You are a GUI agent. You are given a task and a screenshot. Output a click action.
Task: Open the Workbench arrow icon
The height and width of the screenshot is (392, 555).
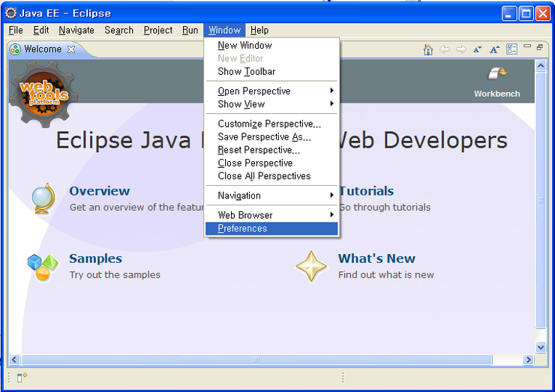tap(496, 73)
